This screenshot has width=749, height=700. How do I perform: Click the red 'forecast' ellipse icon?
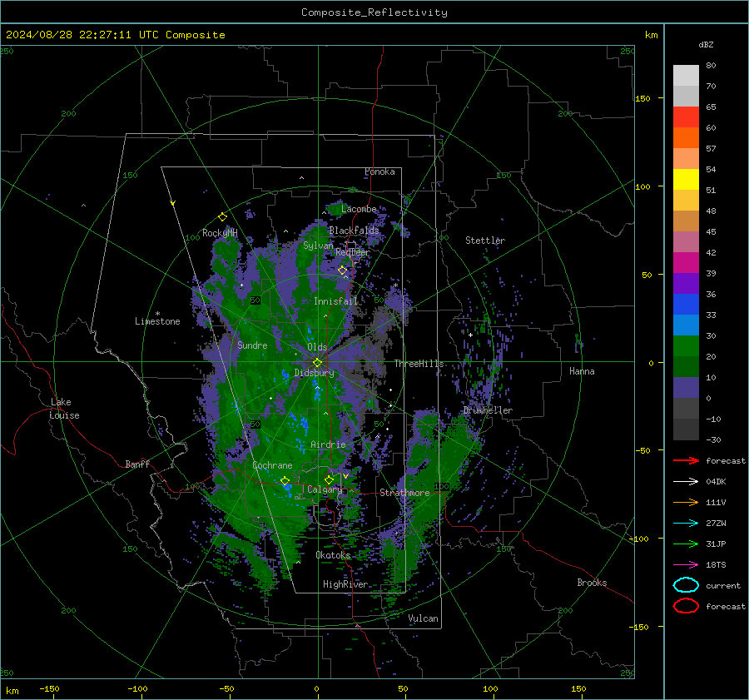point(686,606)
